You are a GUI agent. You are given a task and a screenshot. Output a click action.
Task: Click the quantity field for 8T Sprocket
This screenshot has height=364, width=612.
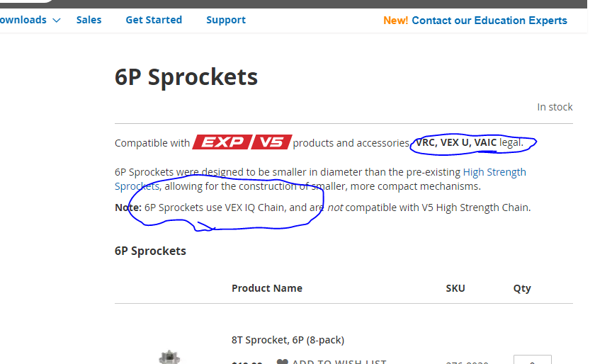pyautogui.click(x=533, y=360)
